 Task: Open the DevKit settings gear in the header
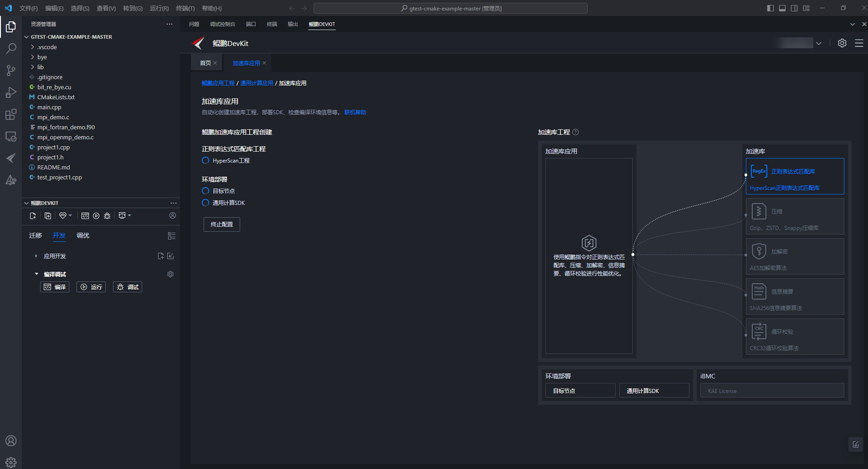842,43
